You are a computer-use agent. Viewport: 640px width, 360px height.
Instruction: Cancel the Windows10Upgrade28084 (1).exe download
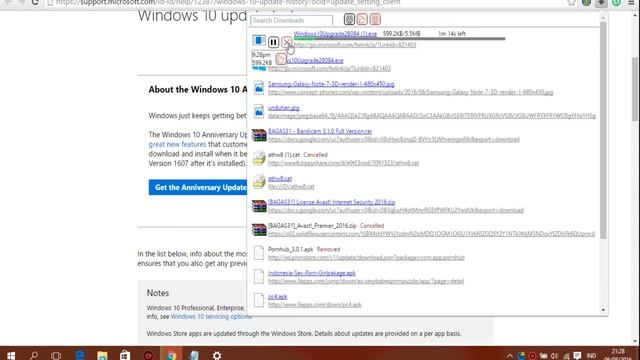pos(287,42)
